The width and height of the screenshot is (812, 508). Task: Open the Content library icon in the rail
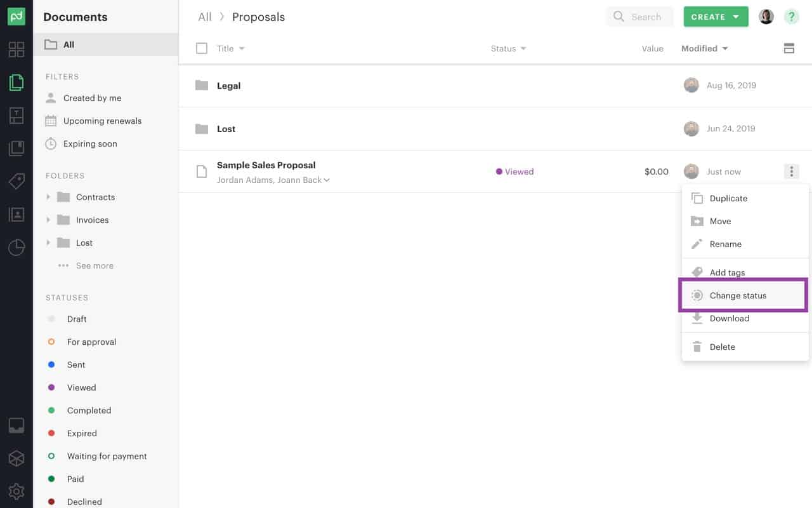click(16, 149)
